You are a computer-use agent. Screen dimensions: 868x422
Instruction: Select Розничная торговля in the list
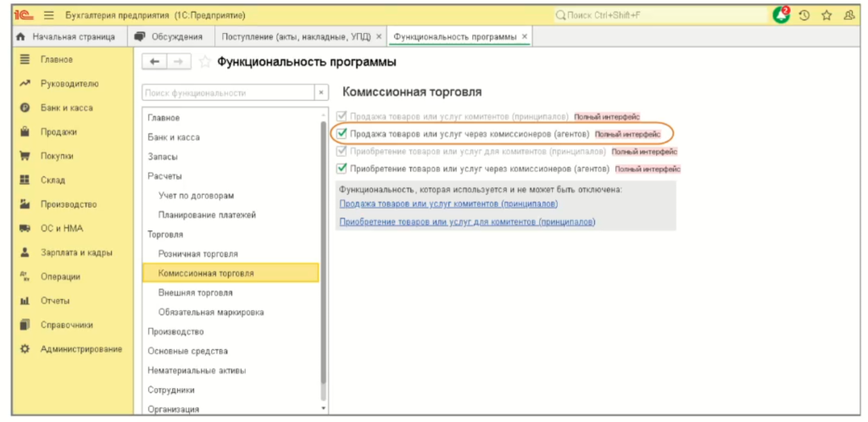point(198,253)
